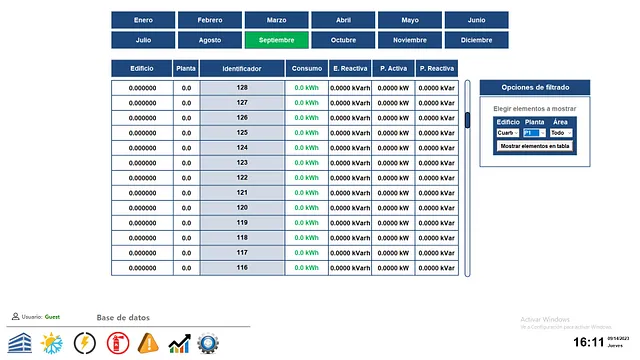Click the table vertical scrollbar thumb
Screen dimensions: 640x360
pos(467,120)
